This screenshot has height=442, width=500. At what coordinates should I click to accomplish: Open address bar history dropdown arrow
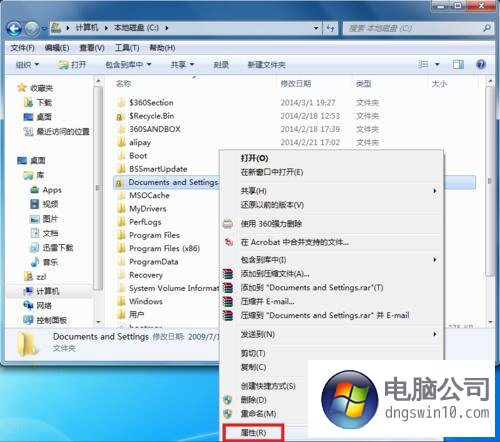point(316,28)
